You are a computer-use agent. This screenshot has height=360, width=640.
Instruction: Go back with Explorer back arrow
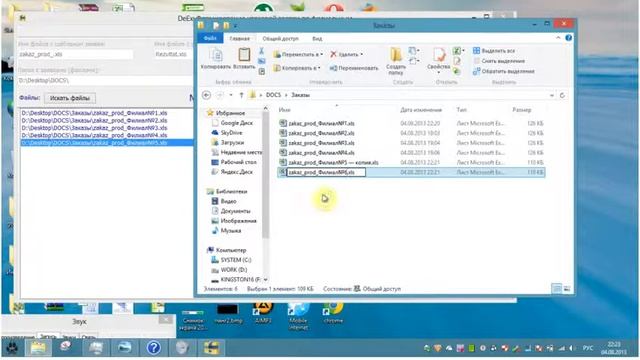(x=207, y=95)
